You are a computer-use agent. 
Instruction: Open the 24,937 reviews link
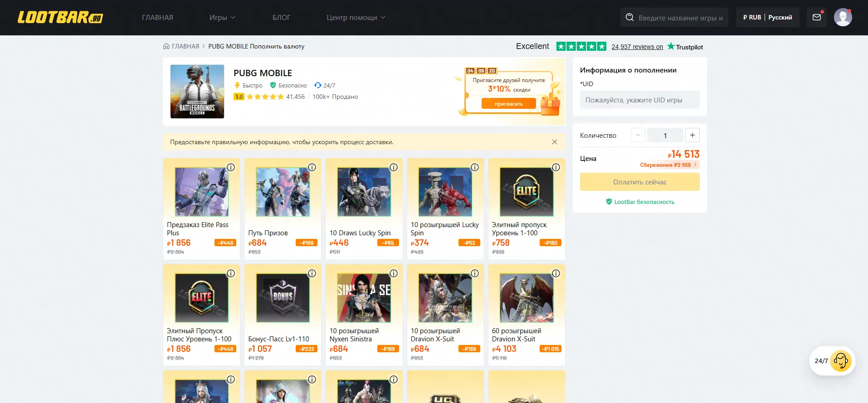(x=637, y=47)
